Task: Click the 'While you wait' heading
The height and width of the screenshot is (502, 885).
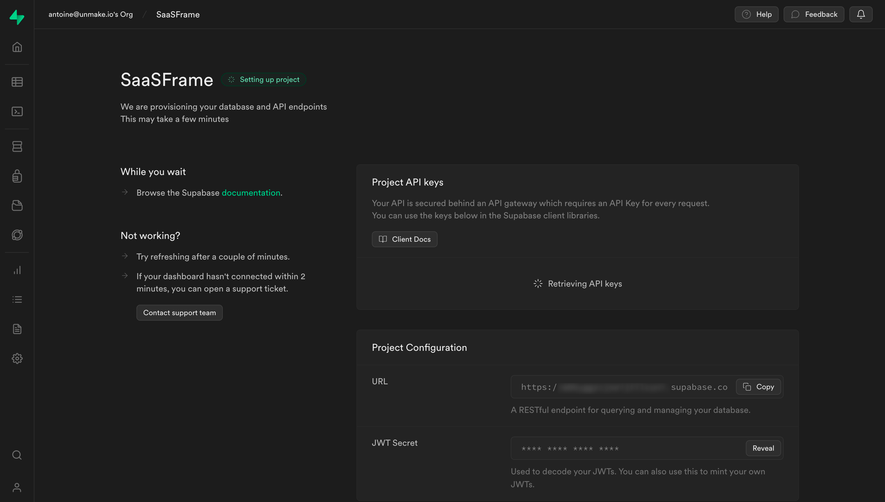Action: click(153, 172)
